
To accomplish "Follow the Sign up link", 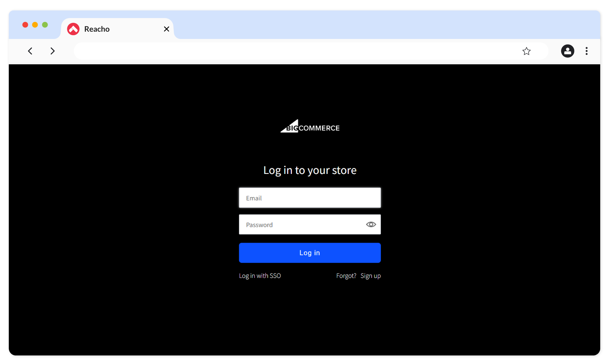I will (x=370, y=276).
